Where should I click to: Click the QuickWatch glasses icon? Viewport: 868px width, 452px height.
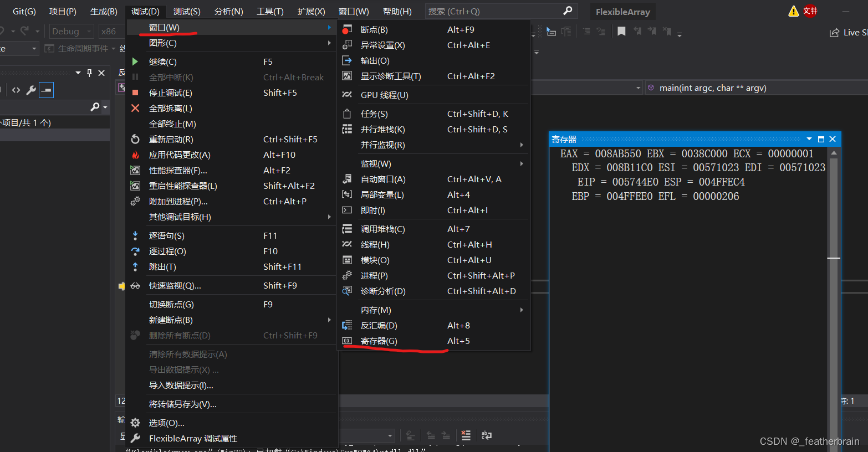point(135,285)
